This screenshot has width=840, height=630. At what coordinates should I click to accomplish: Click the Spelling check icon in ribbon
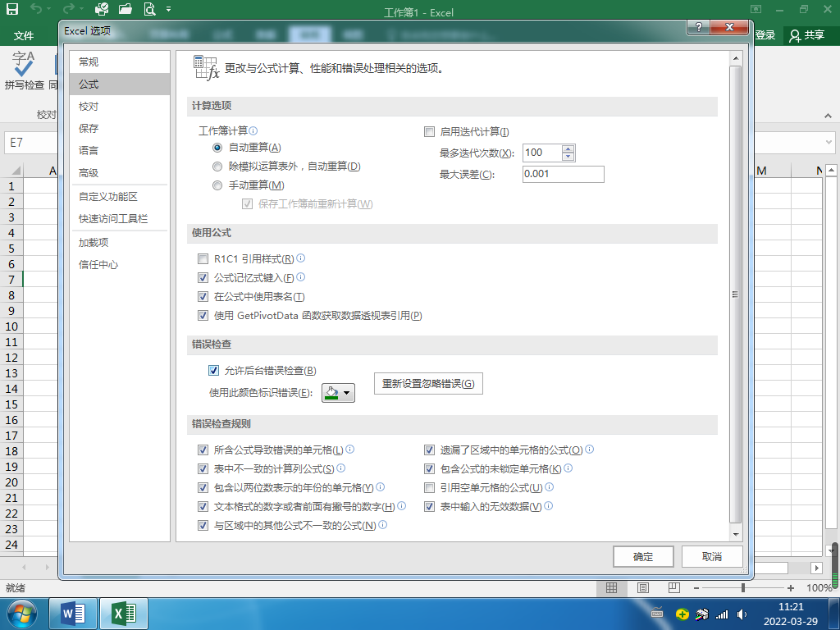tap(24, 64)
